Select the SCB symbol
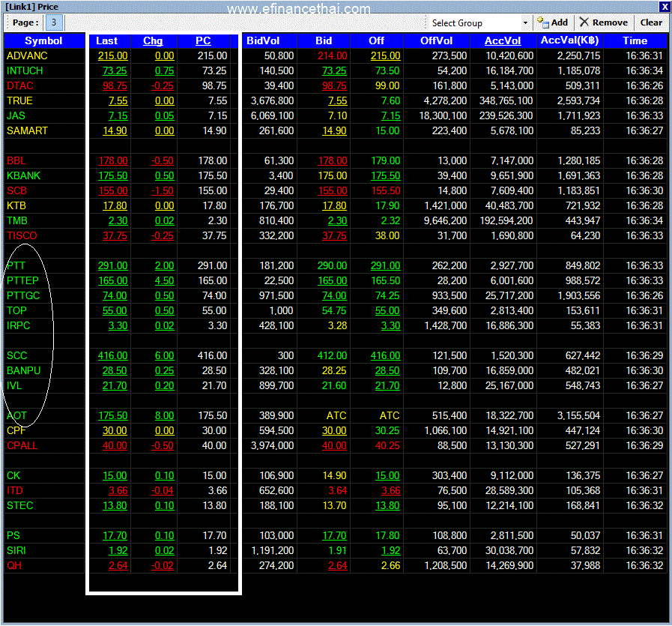 coord(16,191)
